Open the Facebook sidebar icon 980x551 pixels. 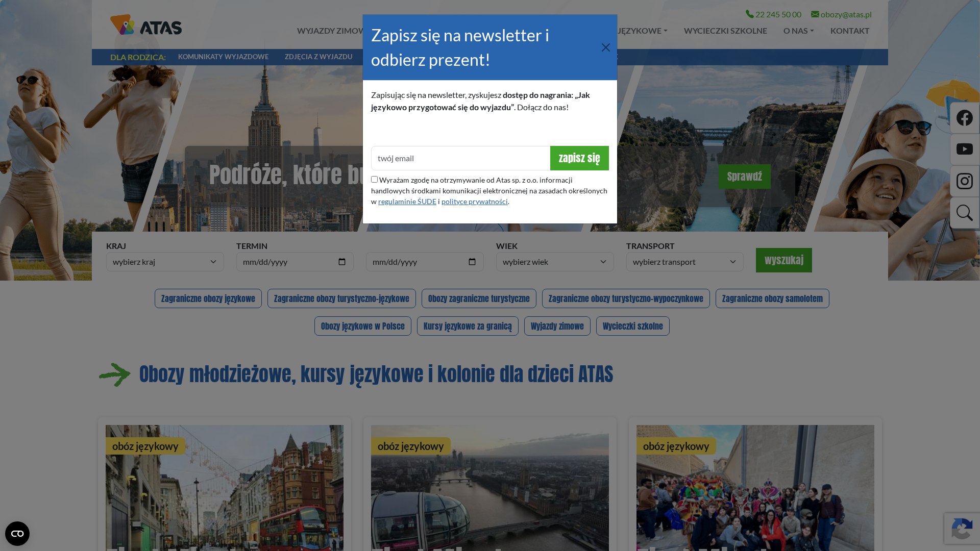(965, 118)
